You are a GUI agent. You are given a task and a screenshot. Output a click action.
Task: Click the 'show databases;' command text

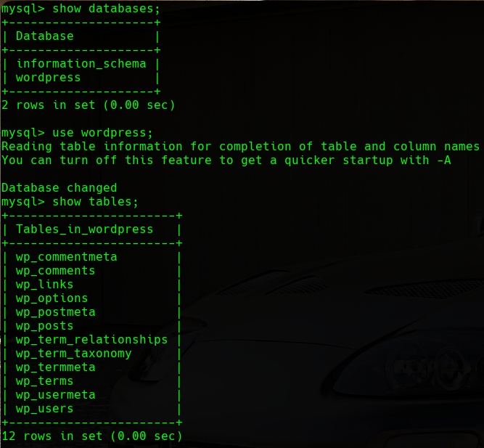pyautogui.click(x=106, y=9)
